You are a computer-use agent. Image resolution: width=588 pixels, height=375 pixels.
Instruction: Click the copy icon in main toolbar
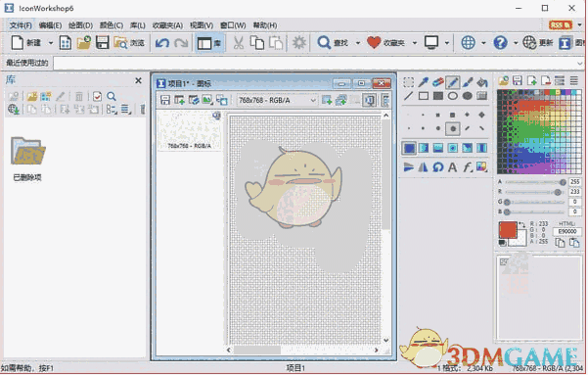click(257, 43)
